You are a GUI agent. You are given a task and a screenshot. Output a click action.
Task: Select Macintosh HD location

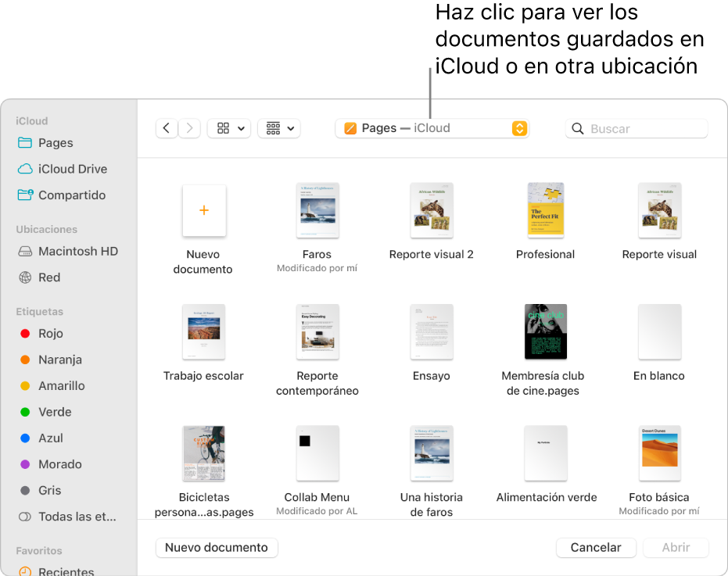pos(68,251)
